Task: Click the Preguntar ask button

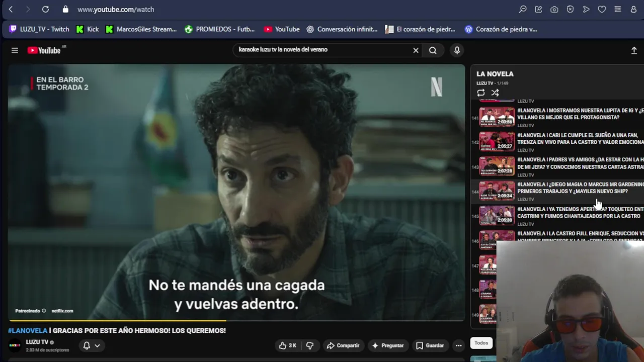Action: pyautogui.click(x=387, y=345)
